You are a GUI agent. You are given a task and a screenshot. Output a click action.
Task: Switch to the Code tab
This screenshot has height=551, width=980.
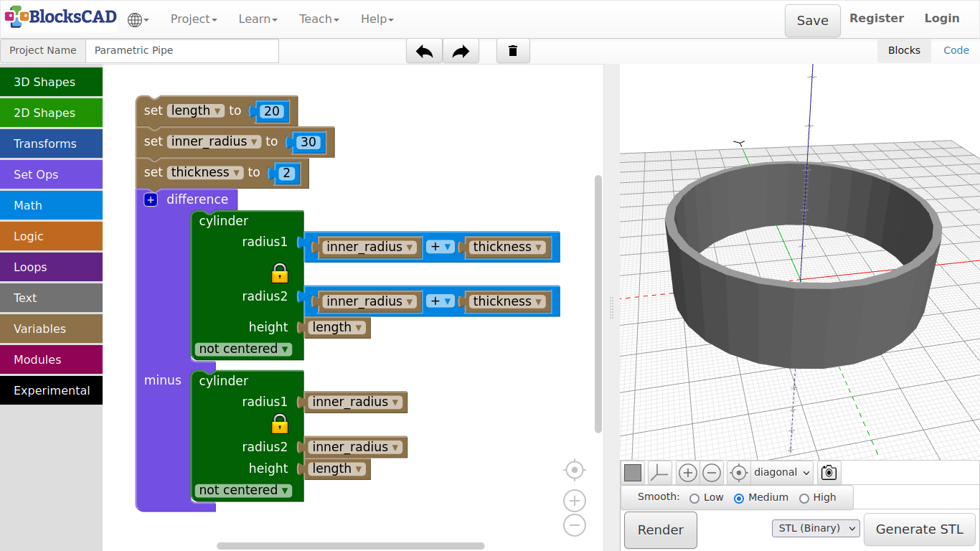[x=956, y=50]
